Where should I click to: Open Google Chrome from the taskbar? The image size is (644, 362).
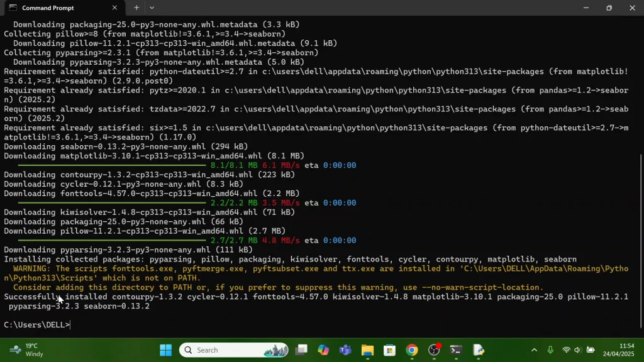click(412, 349)
